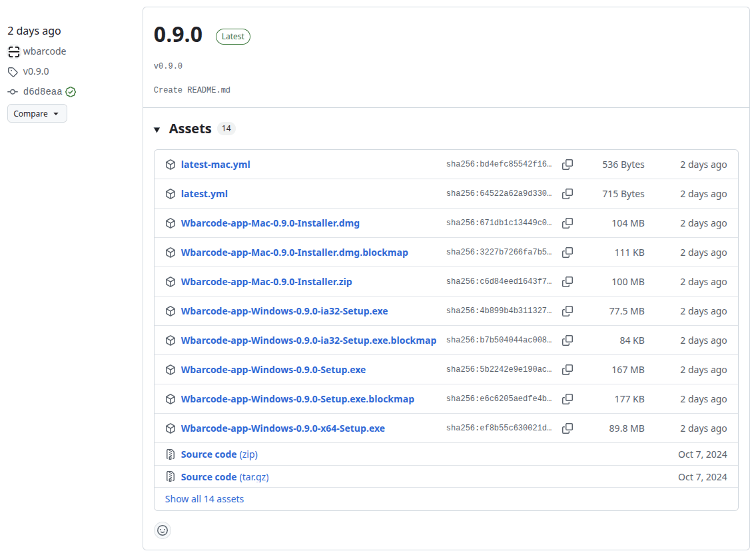Image resolution: width=756 pixels, height=557 pixels.
Task: Show all 14 assets
Action: [204, 498]
